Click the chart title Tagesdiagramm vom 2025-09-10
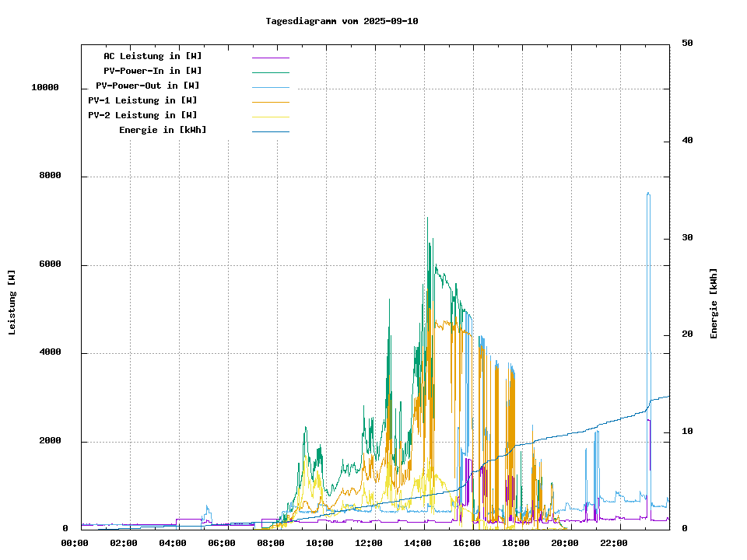This screenshot has height=560, width=747. (342, 21)
